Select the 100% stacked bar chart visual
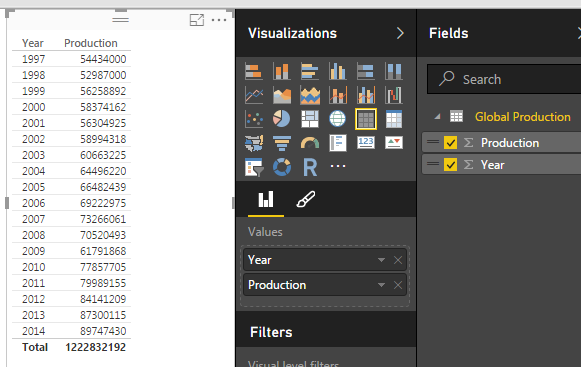This screenshot has height=367, width=581. coord(366,71)
